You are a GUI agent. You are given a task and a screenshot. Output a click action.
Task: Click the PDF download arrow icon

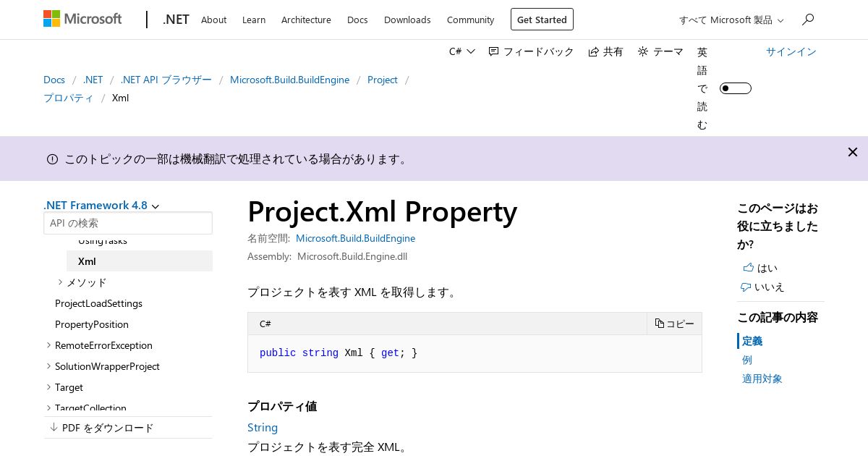pos(54,427)
